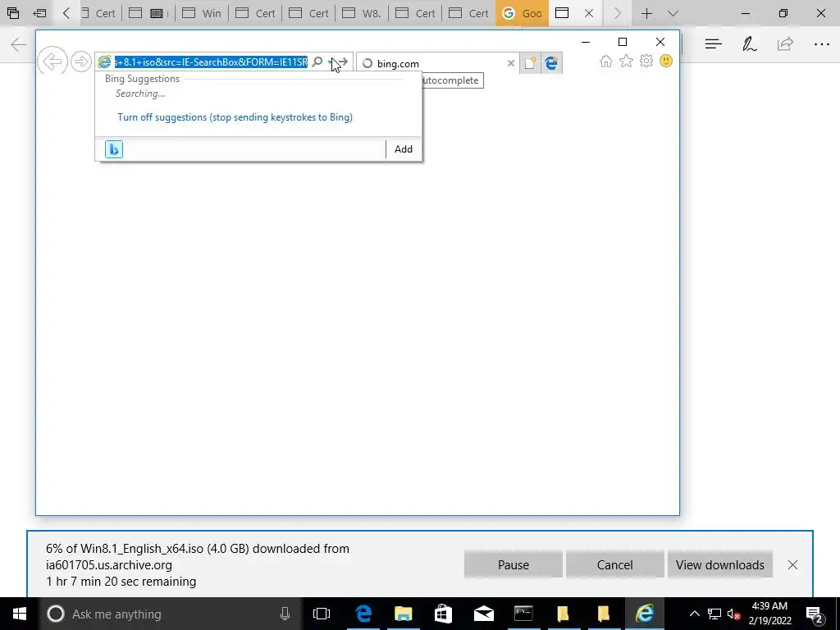Image resolution: width=840 pixels, height=630 pixels.
Task: Open IE Home page icon
Action: tap(606, 61)
